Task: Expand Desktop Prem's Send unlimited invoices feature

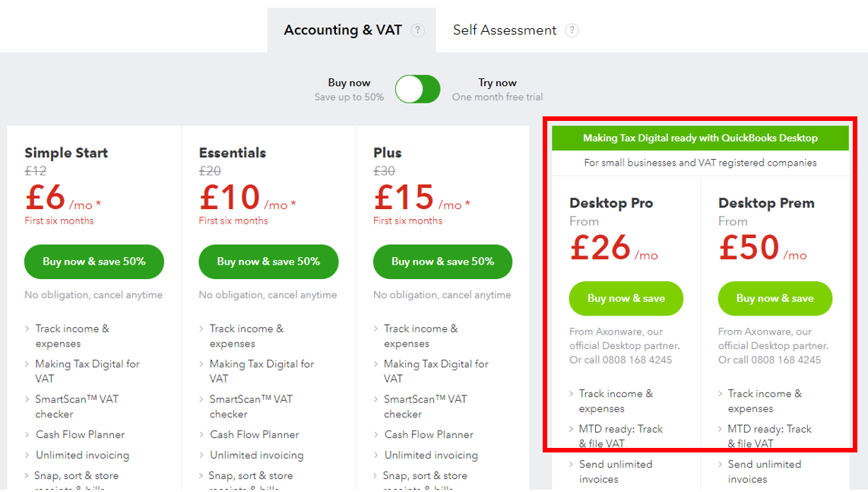Action: pos(763,471)
